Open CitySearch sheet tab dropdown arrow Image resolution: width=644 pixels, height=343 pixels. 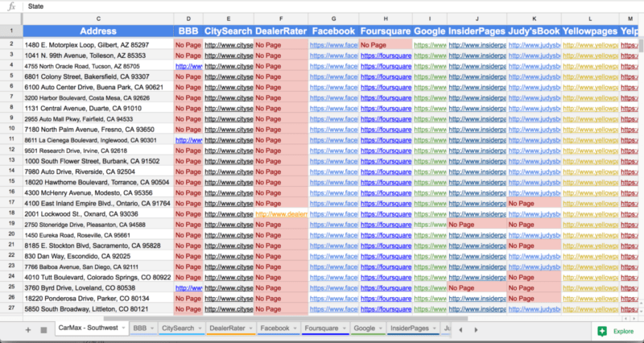pos(200,329)
